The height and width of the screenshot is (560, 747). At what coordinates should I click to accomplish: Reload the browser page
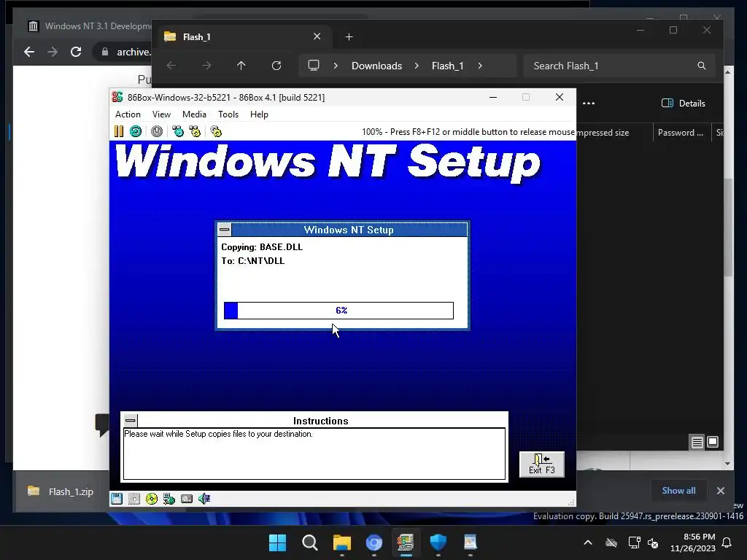(76, 52)
